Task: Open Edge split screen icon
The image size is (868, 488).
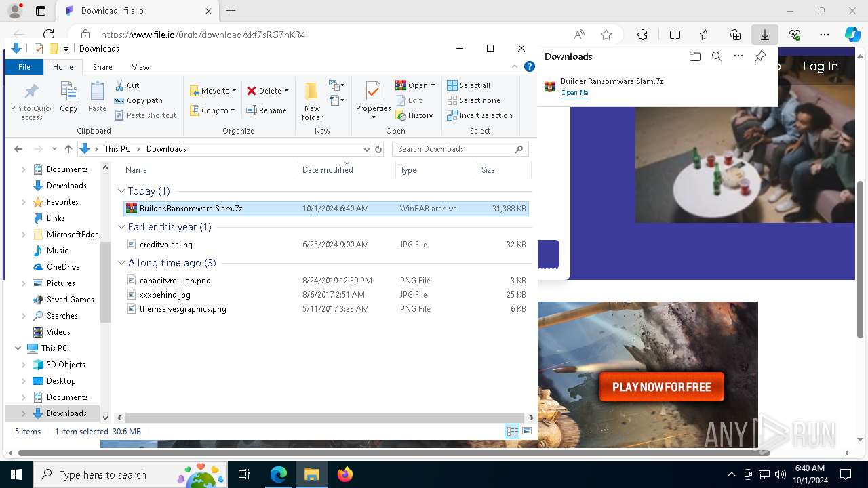Action: (675, 35)
